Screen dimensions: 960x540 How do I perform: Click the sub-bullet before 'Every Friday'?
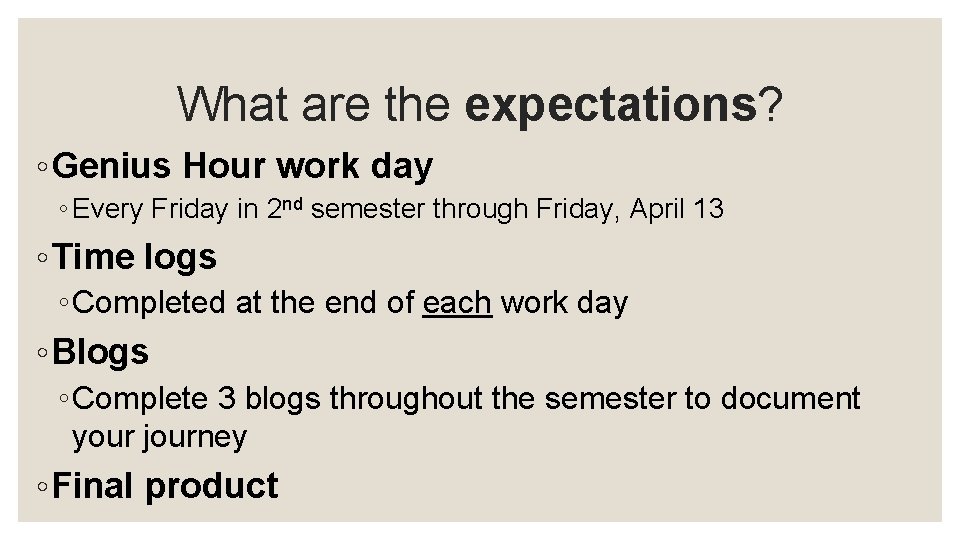coord(64,209)
